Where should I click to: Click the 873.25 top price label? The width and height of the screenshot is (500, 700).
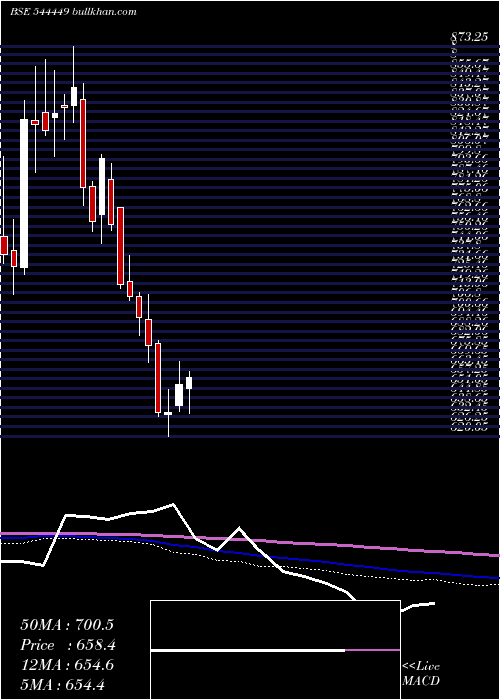point(468,38)
